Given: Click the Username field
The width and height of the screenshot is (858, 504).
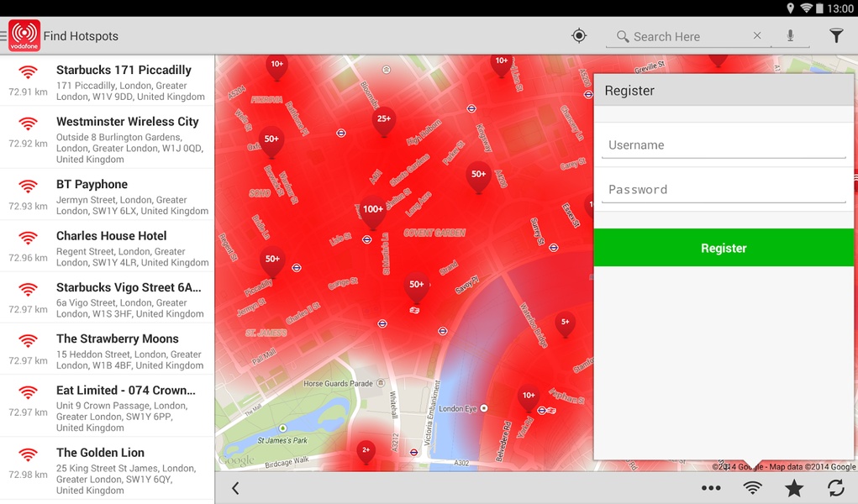Looking at the screenshot, I should click(724, 145).
